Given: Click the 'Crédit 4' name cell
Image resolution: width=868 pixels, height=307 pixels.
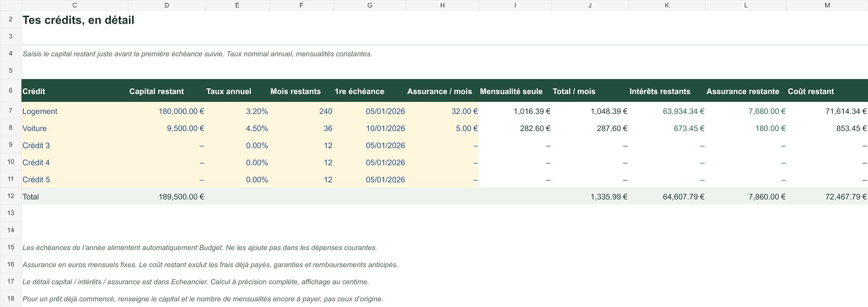Looking at the screenshot, I should (75, 162).
